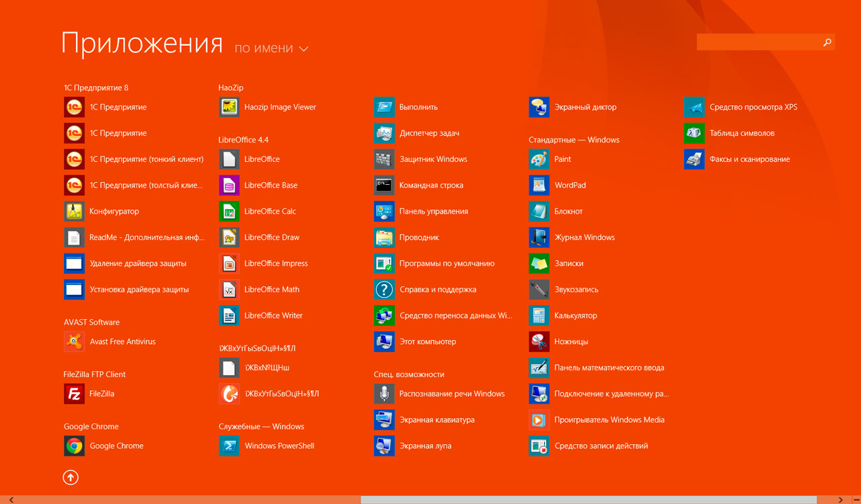861x504 pixels.
Task: Open the LibreOffice Writer icon
Action: coord(229,316)
